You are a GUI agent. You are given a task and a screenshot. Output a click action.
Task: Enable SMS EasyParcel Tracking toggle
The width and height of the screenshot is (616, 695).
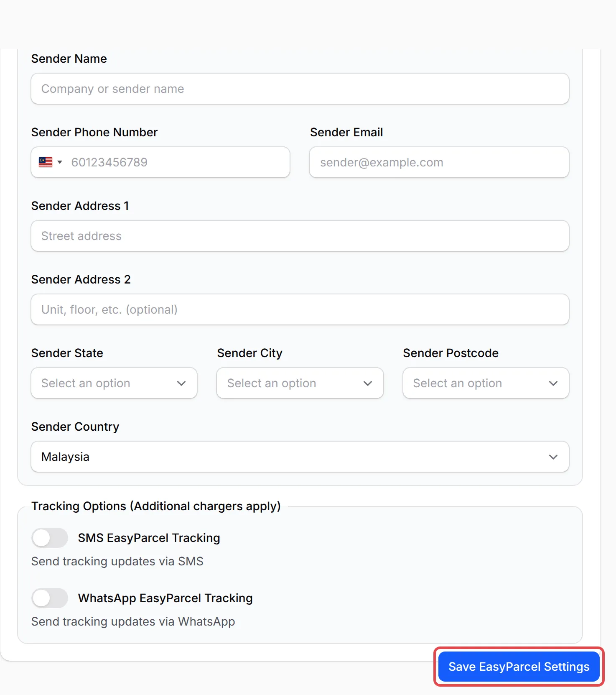pos(50,538)
